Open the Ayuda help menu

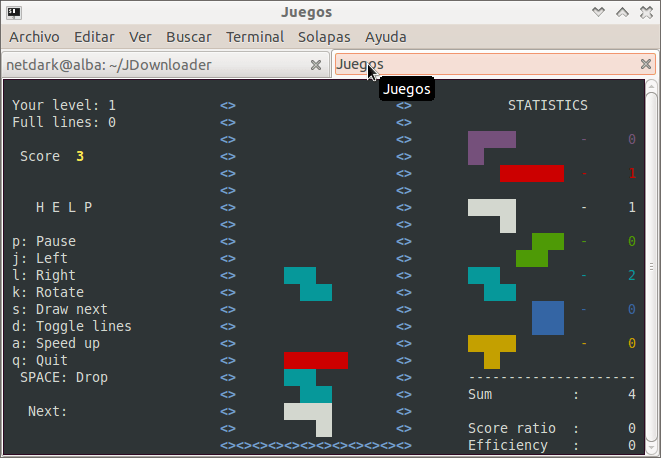385,37
